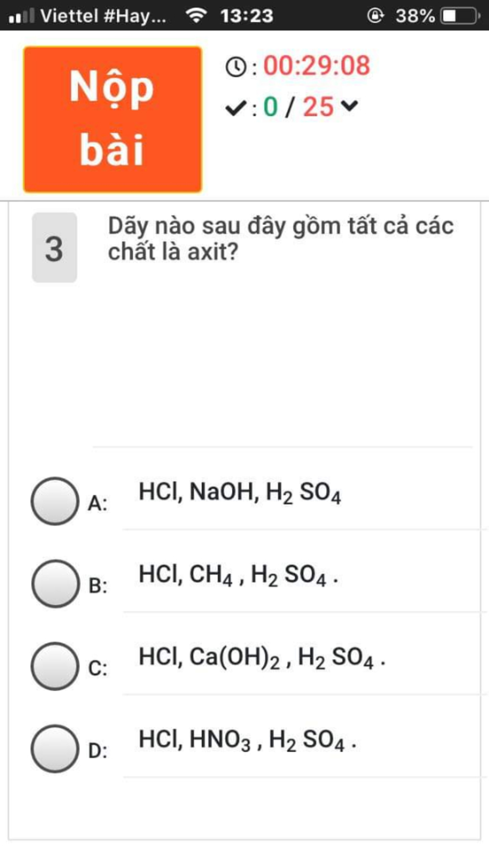Tap option text HCl, CH4, H2SO4
The image size is (489, 868).
tap(238, 576)
